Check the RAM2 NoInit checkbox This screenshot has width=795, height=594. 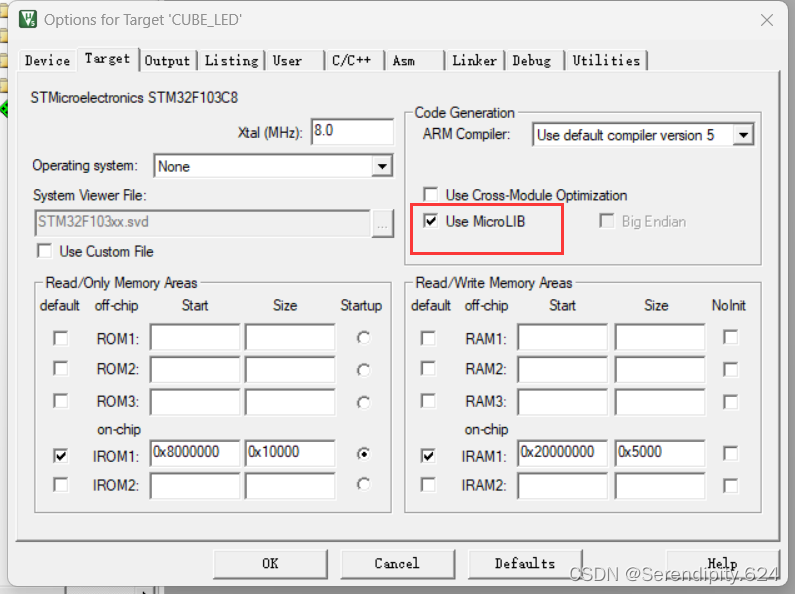(x=731, y=369)
